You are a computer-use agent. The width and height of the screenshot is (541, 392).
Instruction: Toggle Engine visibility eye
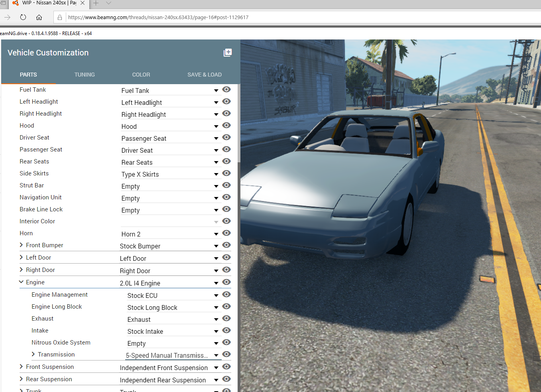tap(226, 282)
